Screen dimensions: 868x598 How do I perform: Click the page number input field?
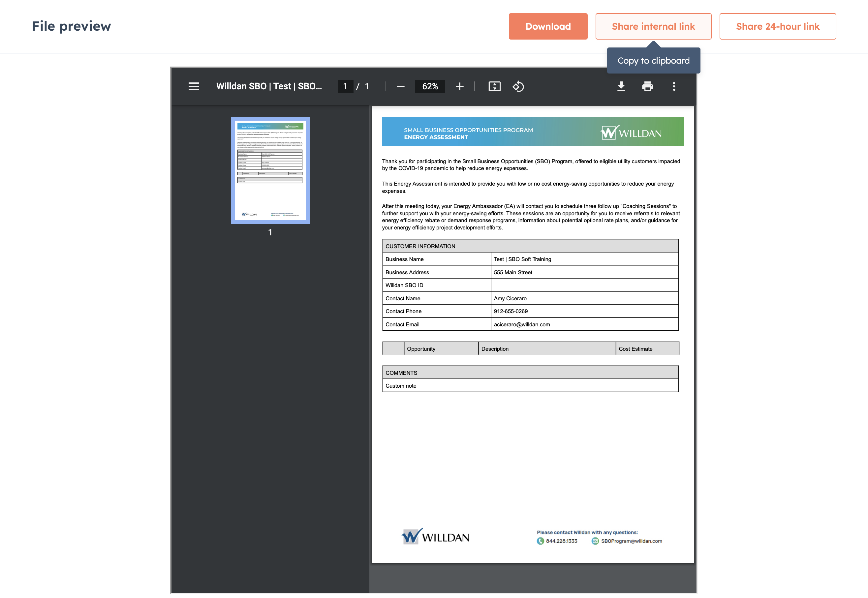click(345, 87)
